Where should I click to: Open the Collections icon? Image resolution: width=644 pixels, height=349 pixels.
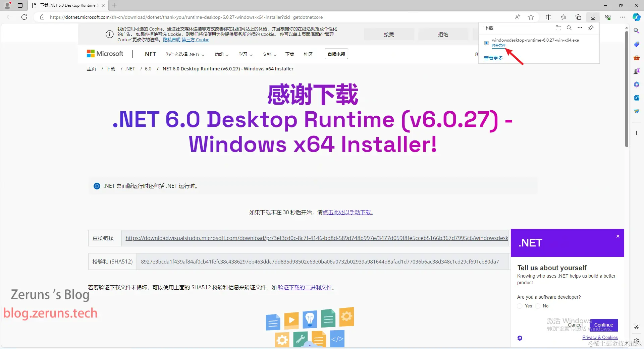578,17
